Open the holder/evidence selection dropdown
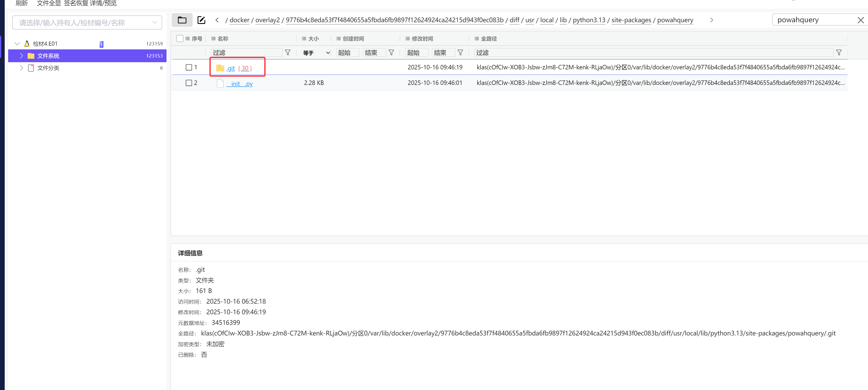 click(x=87, y=22)
